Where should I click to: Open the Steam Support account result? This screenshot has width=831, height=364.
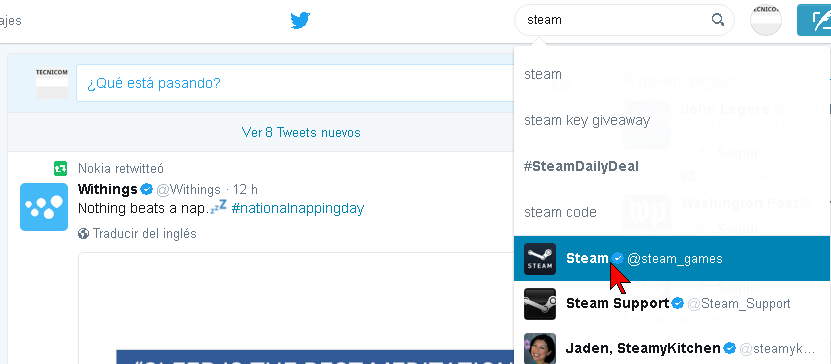[x=672, y=304]
